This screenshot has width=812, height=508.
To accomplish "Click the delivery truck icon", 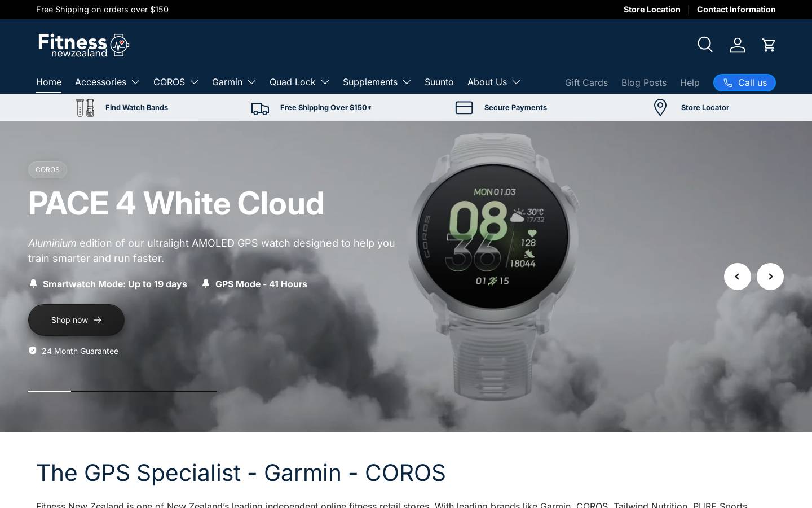I will point(260,108).
